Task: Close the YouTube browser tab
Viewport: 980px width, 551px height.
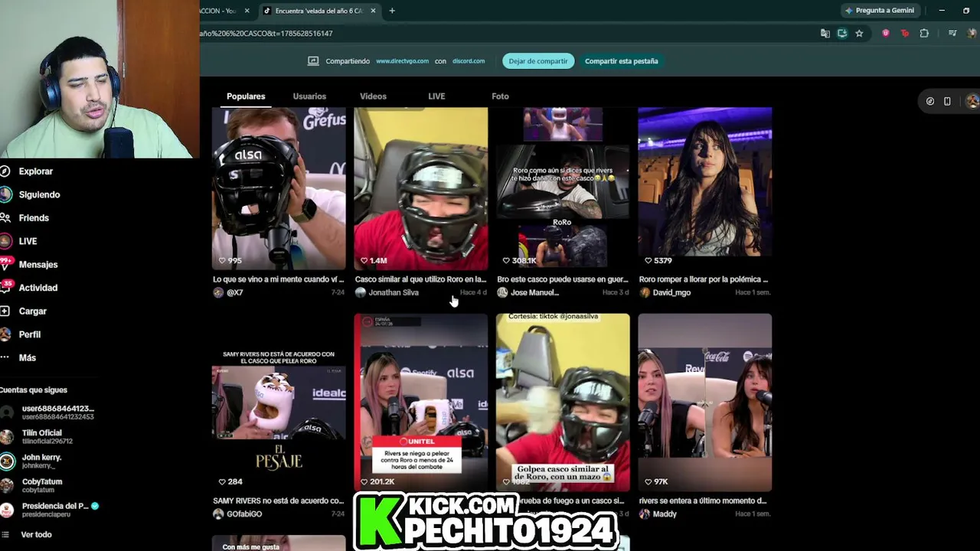Action: tap(247, 11)
